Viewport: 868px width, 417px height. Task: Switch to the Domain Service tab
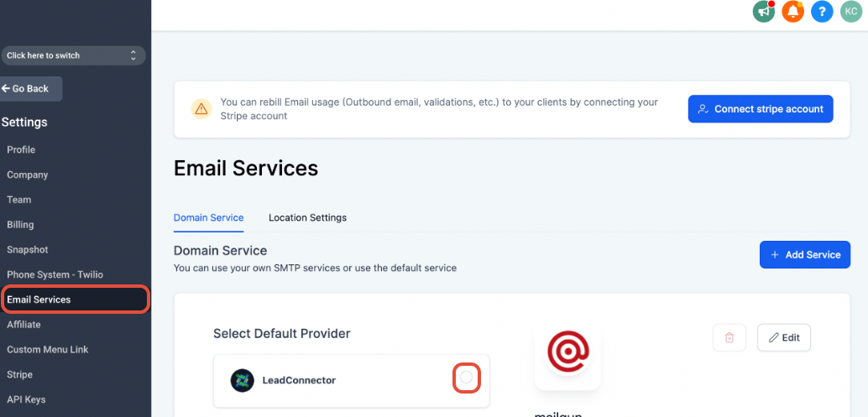click(x=209, y=218)
